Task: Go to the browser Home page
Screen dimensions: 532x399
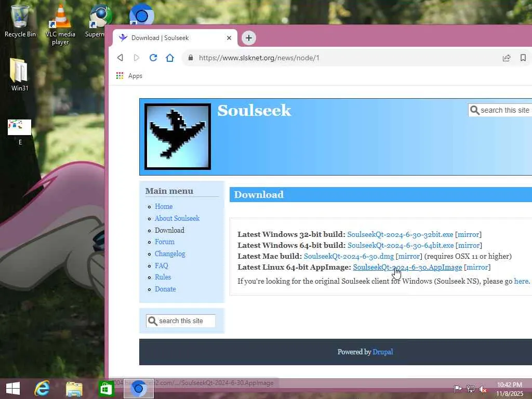Action: (x=170, y=58)
